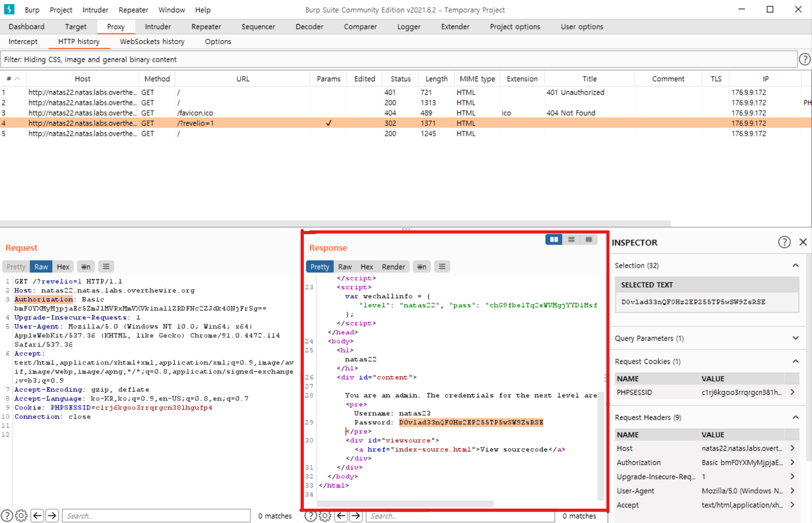Expand Query Parameters (1) section
812x523 pixels.
pyautogui.click(x=796, y=338)
